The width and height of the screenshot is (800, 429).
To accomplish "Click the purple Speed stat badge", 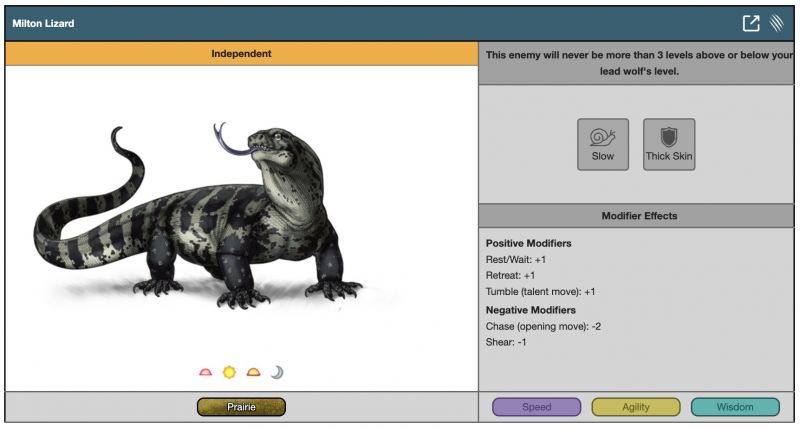I will point(536,407).
